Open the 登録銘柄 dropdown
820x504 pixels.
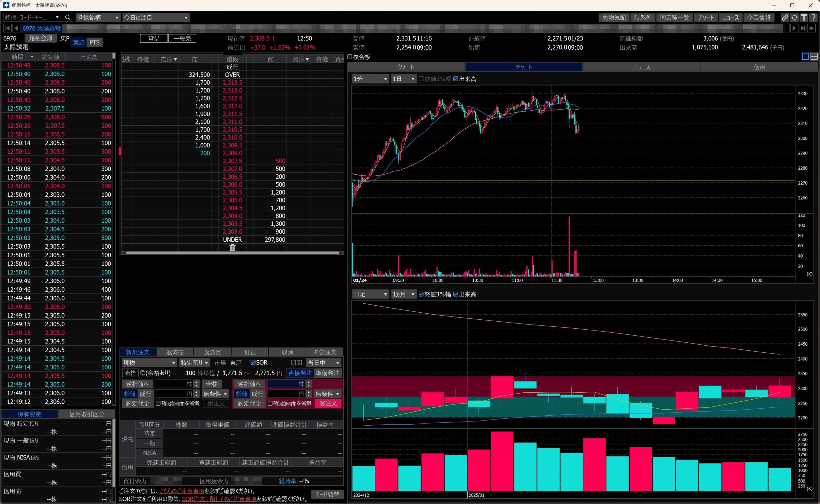click(98, 18)
